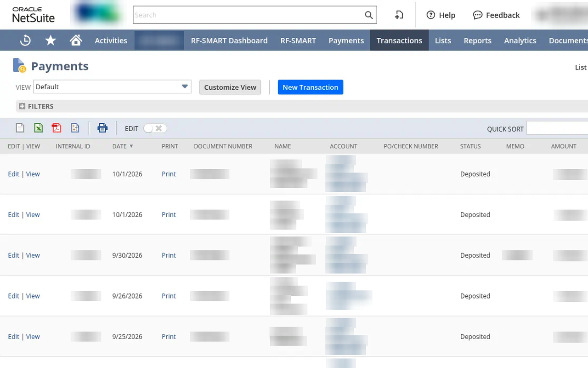Export the list to PDF
Screen dimensions: 588x368
(57, 128)
